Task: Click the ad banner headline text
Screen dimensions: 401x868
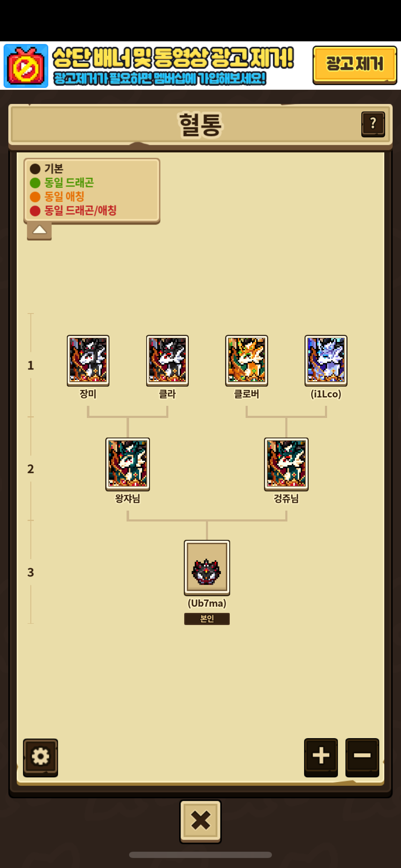Action: [173, 58]
